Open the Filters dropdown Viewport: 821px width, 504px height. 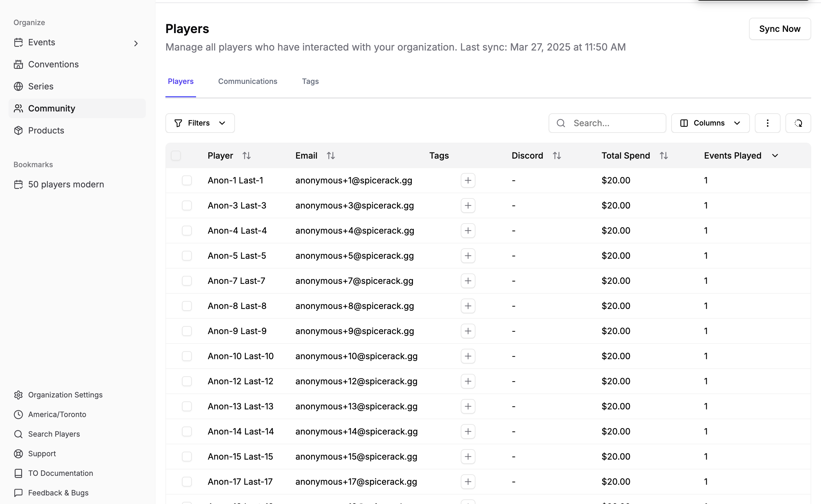click(200, 123)
